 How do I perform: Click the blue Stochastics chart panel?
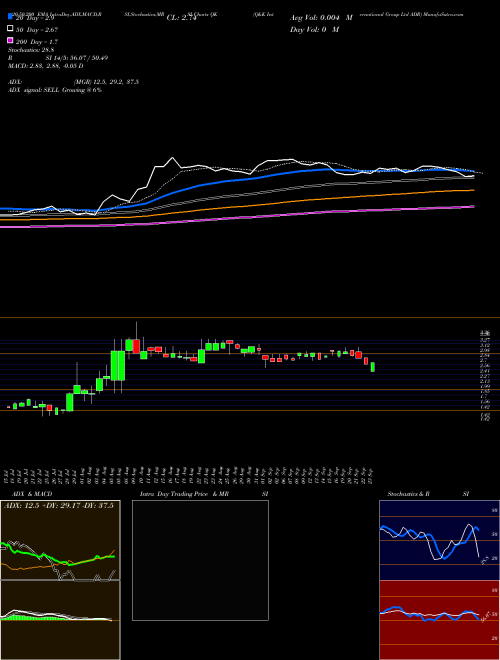click(439, 540)
